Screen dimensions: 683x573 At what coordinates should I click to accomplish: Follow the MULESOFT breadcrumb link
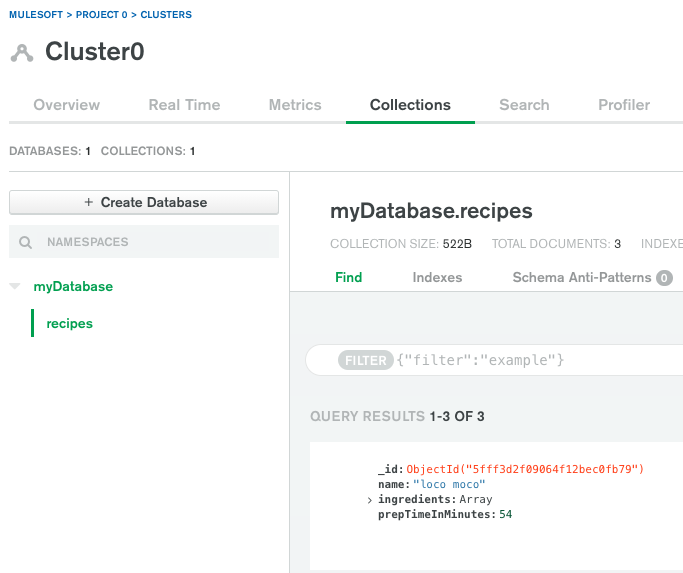(x=36, y=15)
